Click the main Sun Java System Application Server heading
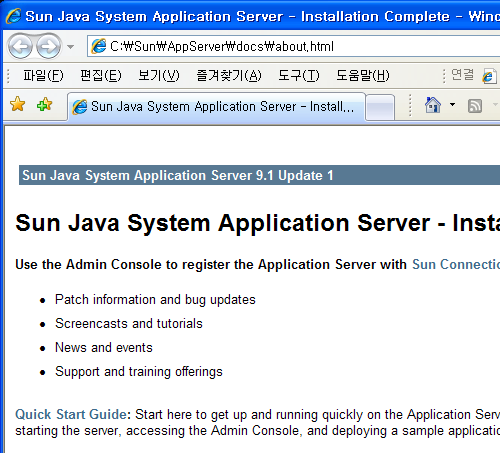Viewport: 500px width, 453px height. [x=258, y=223]
